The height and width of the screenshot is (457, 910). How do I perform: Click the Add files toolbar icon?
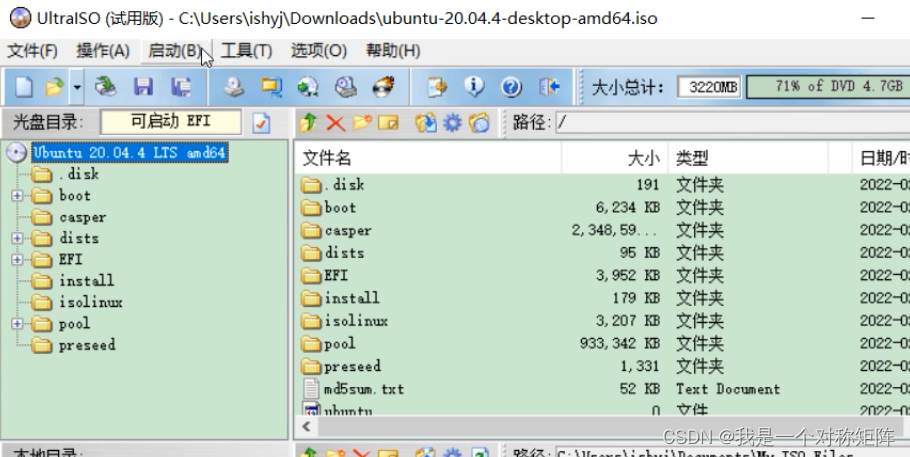pyautogui.click(x=437, y=87)
